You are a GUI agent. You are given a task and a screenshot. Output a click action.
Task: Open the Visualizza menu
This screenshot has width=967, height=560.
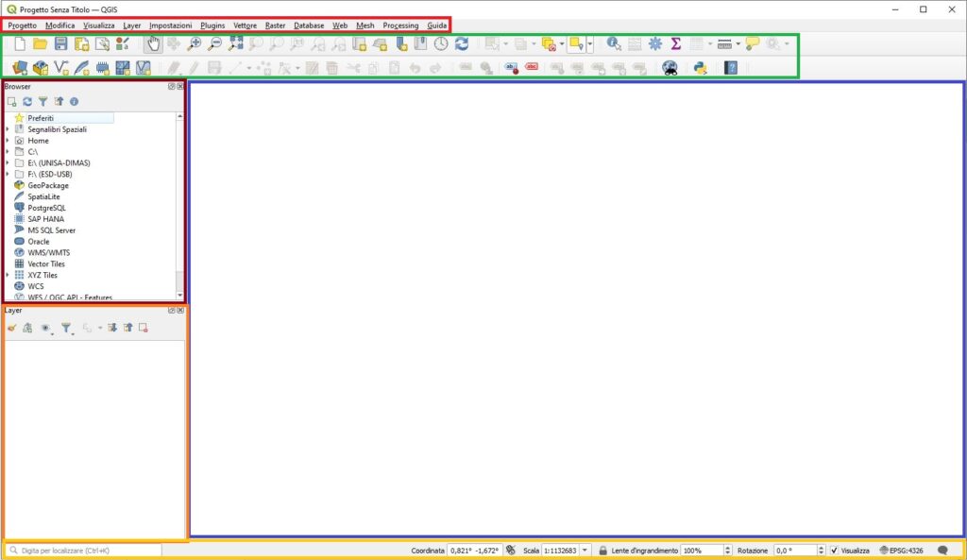pyautogui.click(x=98, y=25)
